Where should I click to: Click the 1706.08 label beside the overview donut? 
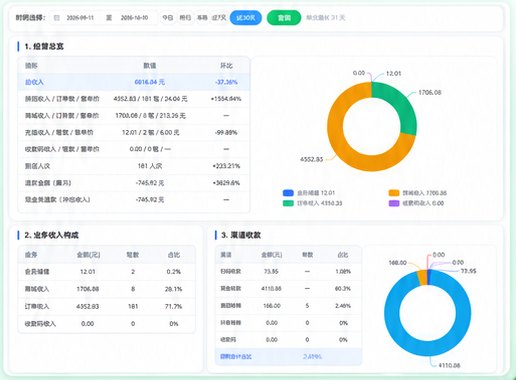pyautogui.click(x=430, y=92)
